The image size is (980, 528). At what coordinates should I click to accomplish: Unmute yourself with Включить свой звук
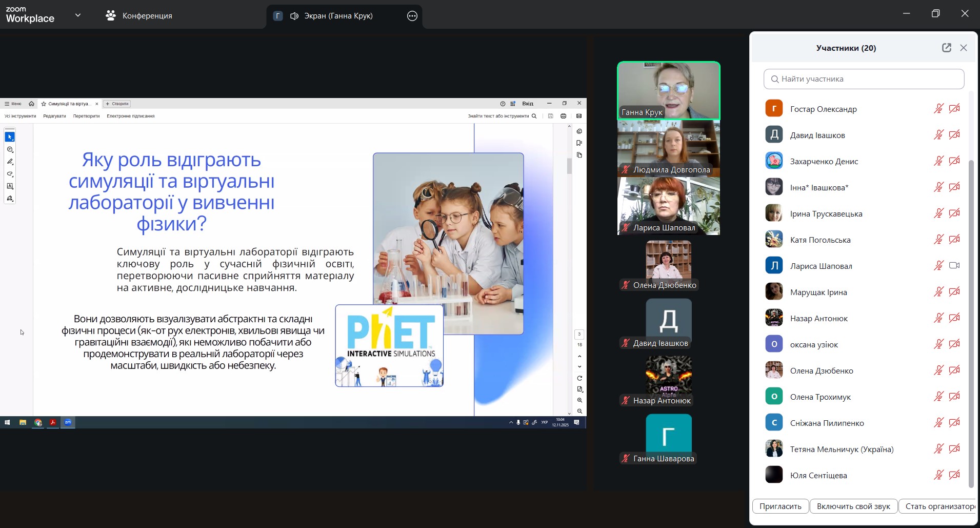tap(853, 506)
